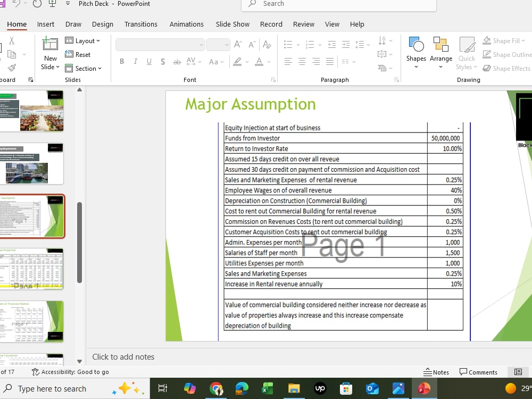Open Google Chrome from taskbar
Image resolution: width=532 pixels, height=399 pixels.
tap(216, 388)
